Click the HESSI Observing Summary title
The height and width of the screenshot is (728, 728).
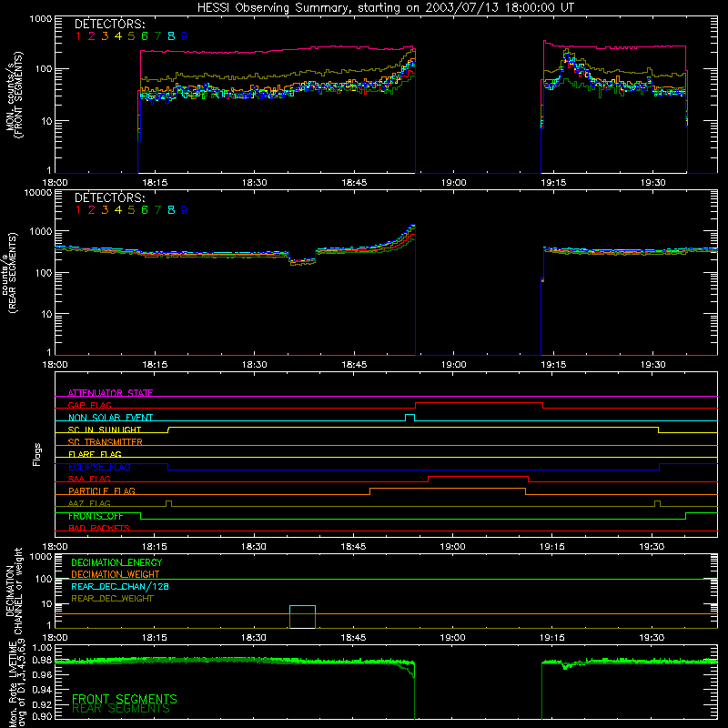(x=385, y=7)
